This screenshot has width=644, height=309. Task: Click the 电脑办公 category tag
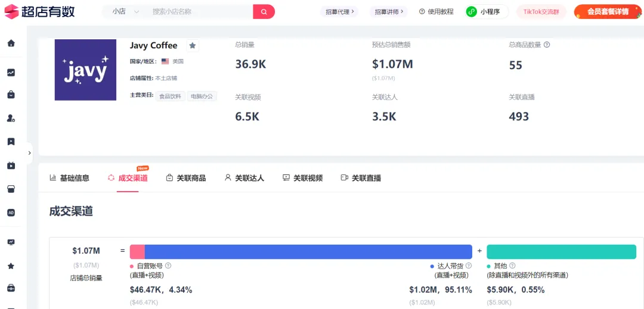202,96
